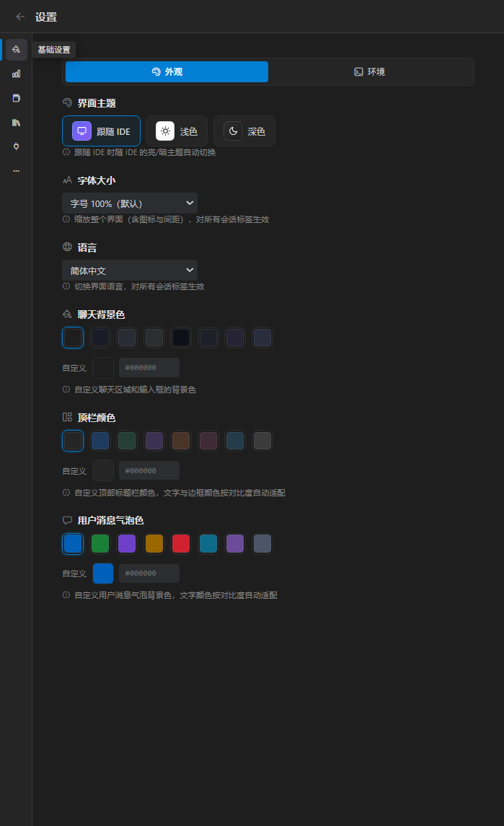
Task: Open the blue 自定义 color box under 用户消息气泡色
Action: pyautogui.click(x=103, y=573)
